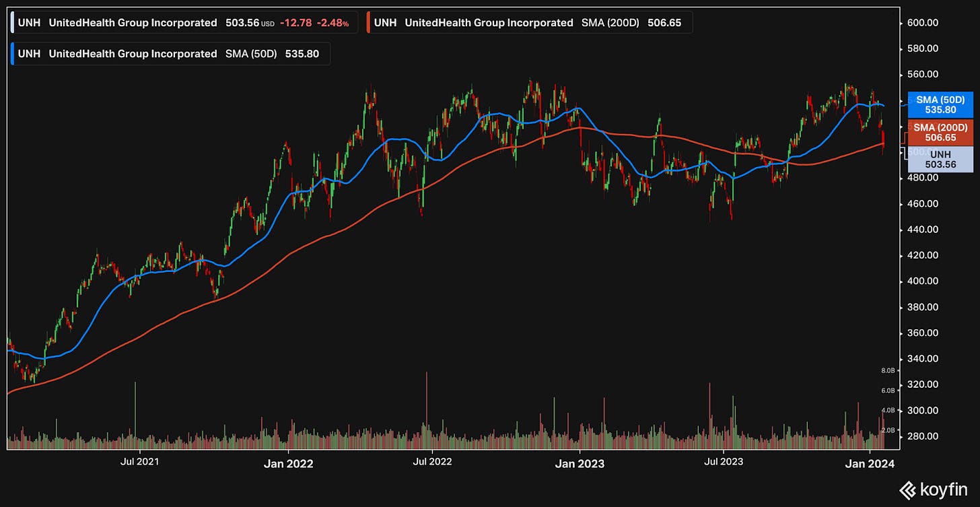Click the Jul 2022 date label

(432, 463)
